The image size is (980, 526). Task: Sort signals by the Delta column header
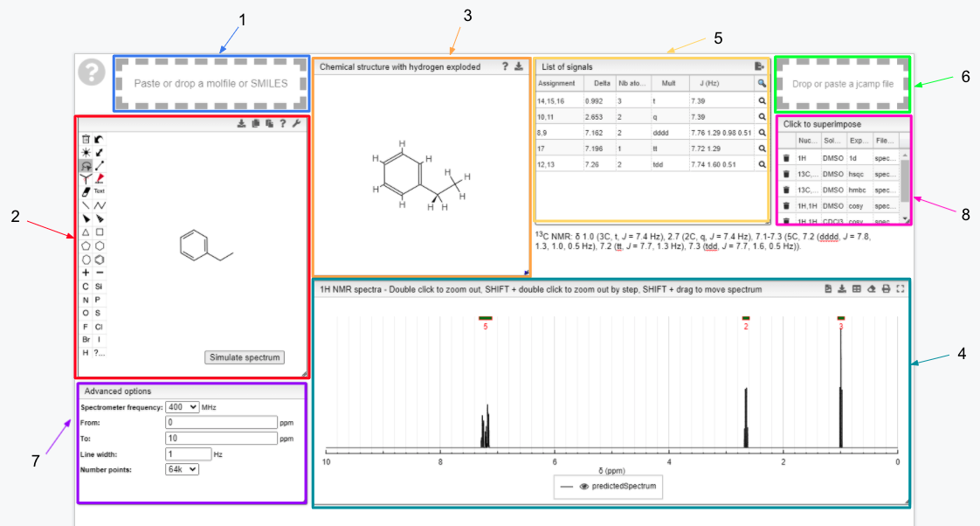[600, 83]
